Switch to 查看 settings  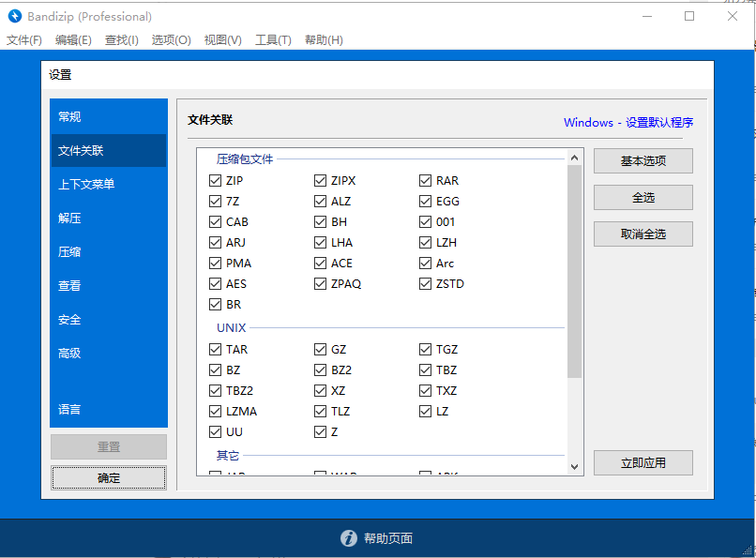point(109,285)
